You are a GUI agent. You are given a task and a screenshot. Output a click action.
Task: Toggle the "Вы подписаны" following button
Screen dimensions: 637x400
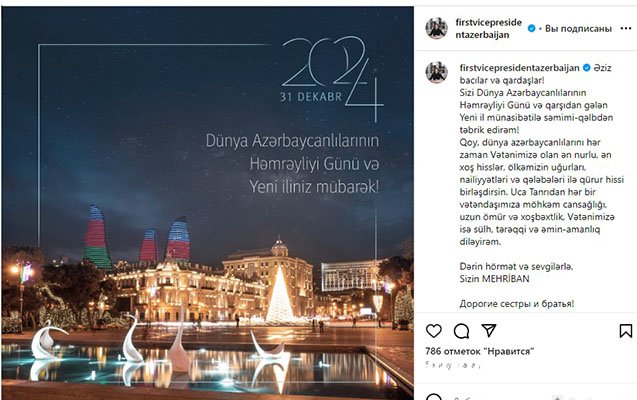click(x=578, y=28)
